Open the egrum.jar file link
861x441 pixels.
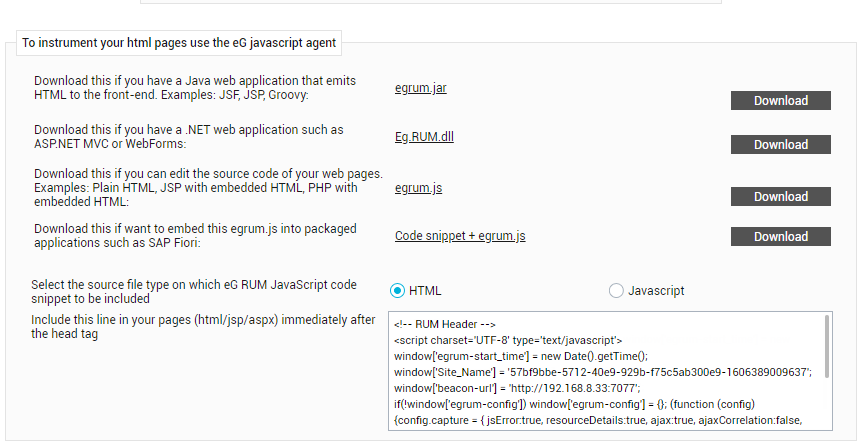(x=421, y=88)
